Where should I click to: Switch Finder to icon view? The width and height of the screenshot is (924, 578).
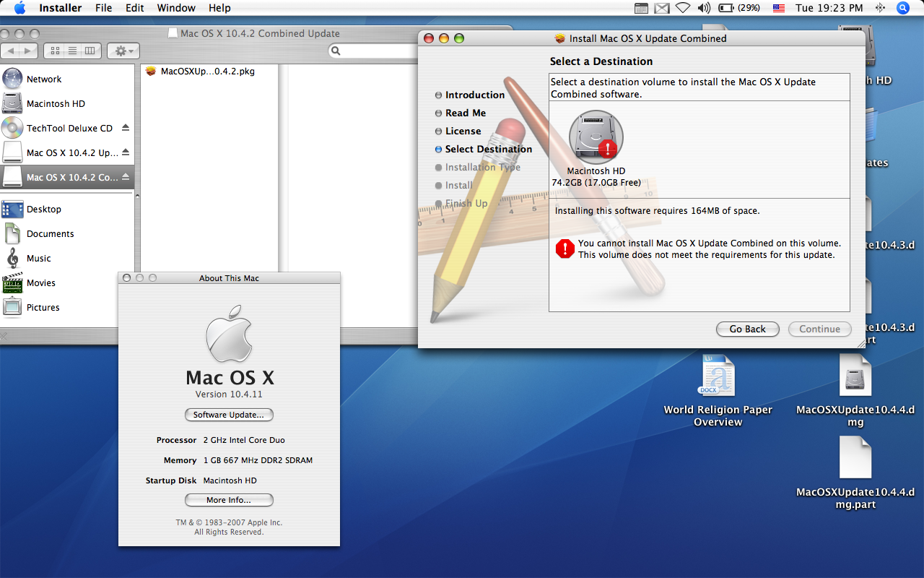tap(56, 51)
